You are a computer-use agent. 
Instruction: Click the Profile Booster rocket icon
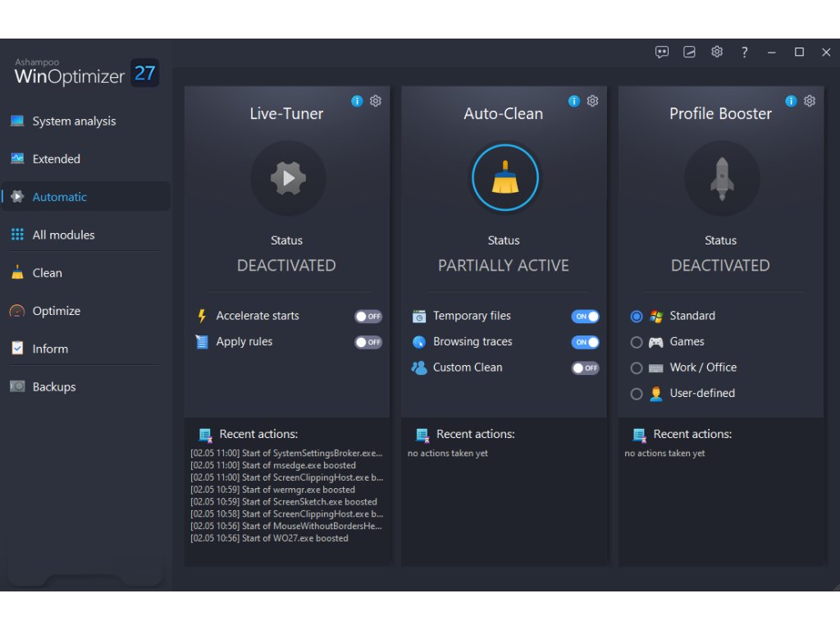tap(722, 178)
